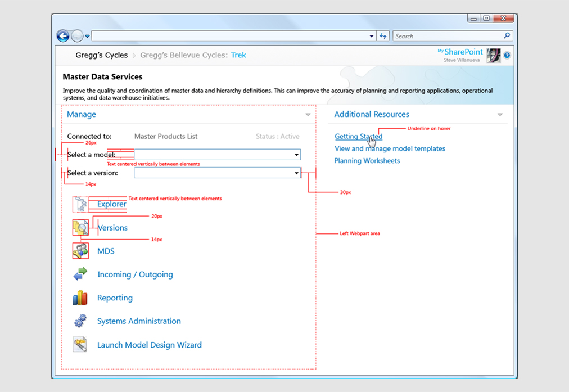Open the Select a version dropdown
The height and width of the screenshot is (392, 569).
click(296, 173)
